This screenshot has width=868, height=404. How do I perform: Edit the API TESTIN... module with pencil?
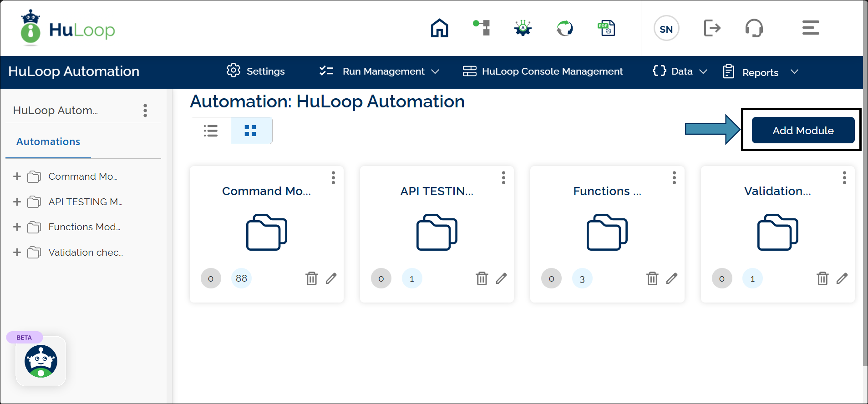(x=501, y=278)
